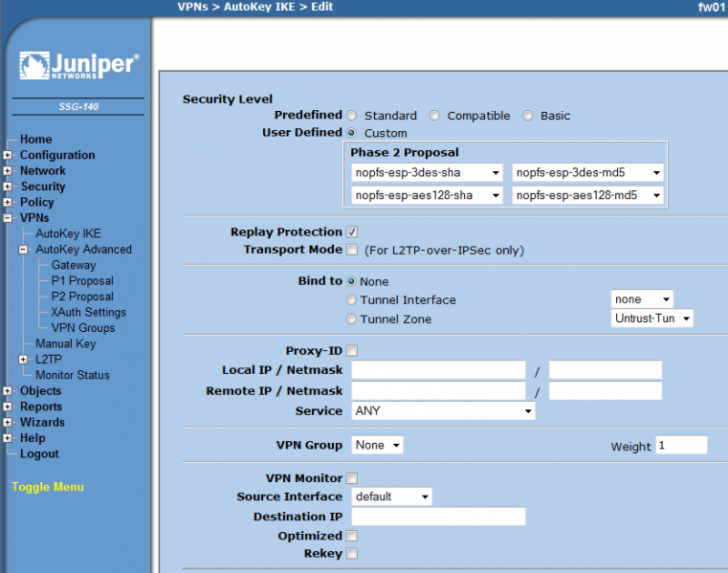Expand the L2TP menu node
728x573 pixels.
point(23,360)
